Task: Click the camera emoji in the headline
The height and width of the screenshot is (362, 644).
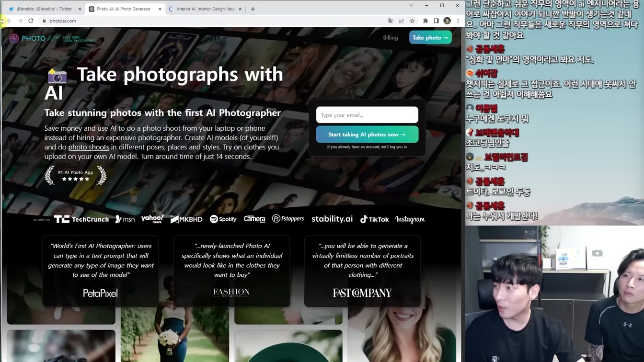Action: pyautogui.click(x=57, y=76)
